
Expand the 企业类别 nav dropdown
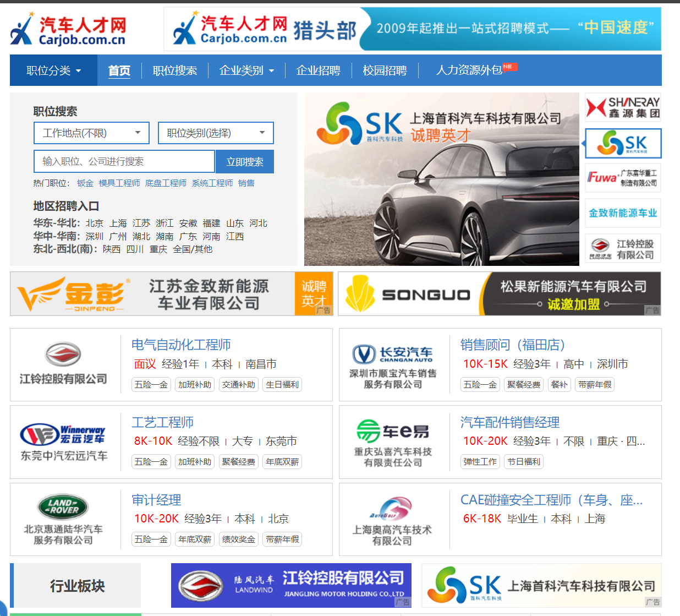point(246,70)
